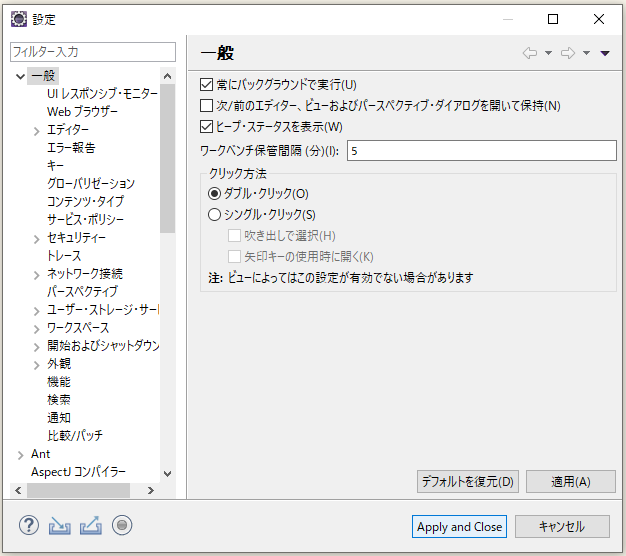
Task: Open the back history dropdown arrow
Action: coord(549,53)
